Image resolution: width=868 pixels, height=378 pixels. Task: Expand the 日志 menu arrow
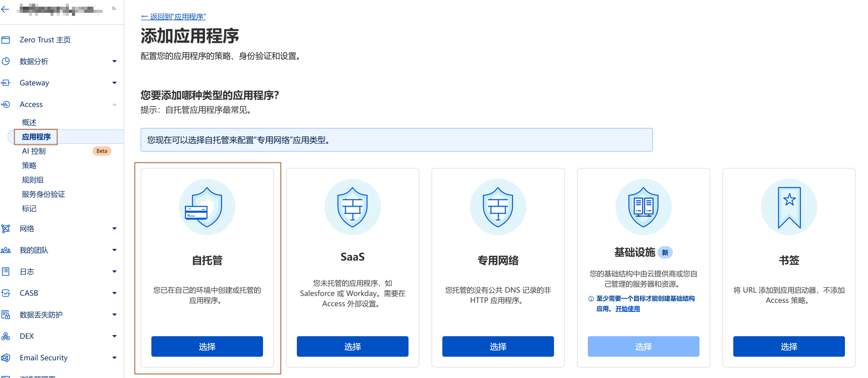pos(114,272)
